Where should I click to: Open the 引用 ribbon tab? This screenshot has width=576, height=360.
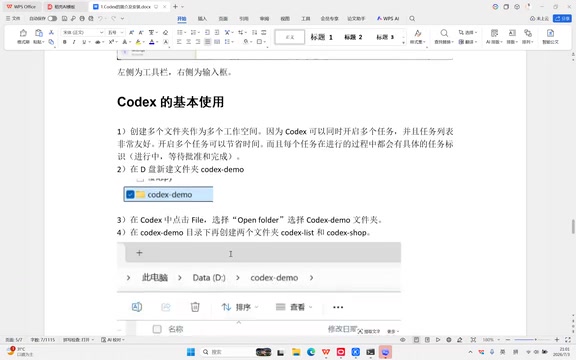pos(244,18)
